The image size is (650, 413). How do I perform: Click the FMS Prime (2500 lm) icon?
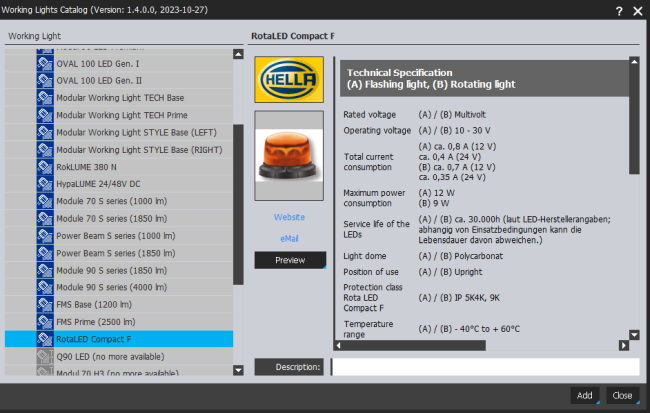(45, 322)
